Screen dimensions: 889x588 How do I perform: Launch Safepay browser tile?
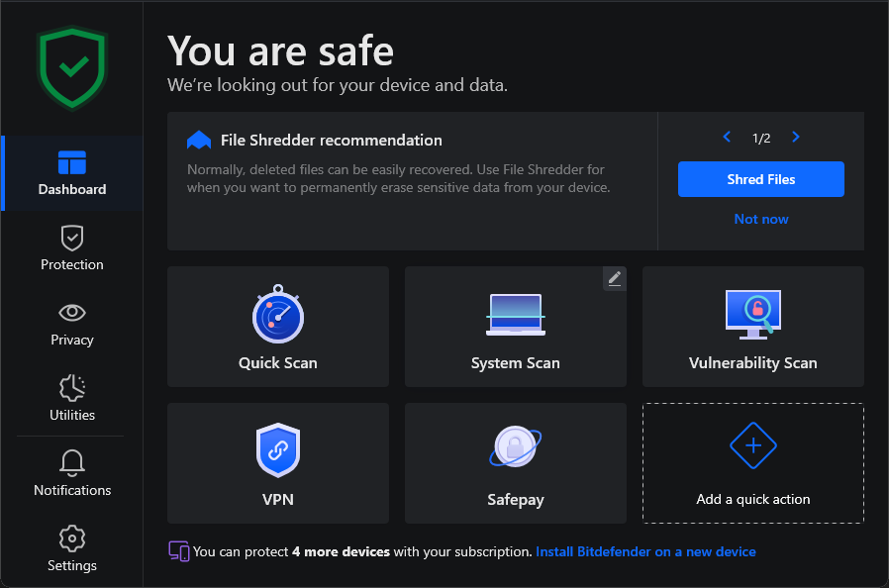516,463
